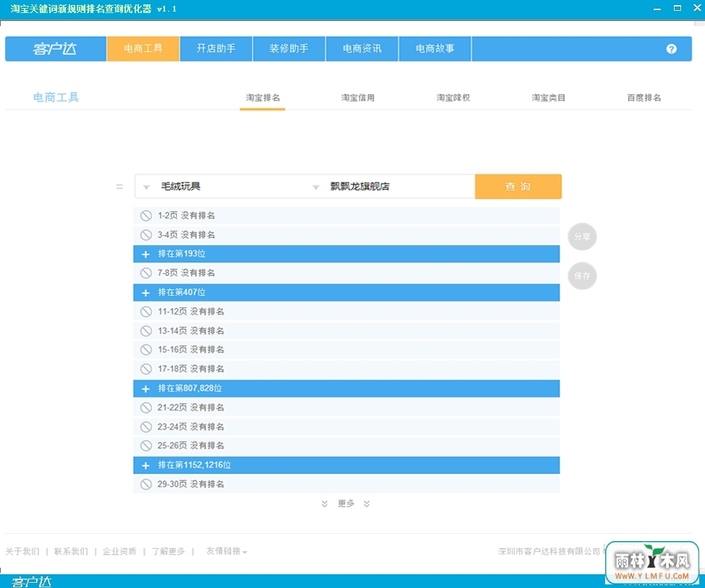This screenshot has width=705, height=588.
Task: Click the 23-24页 没有排名 text
Action: [190, 427]
